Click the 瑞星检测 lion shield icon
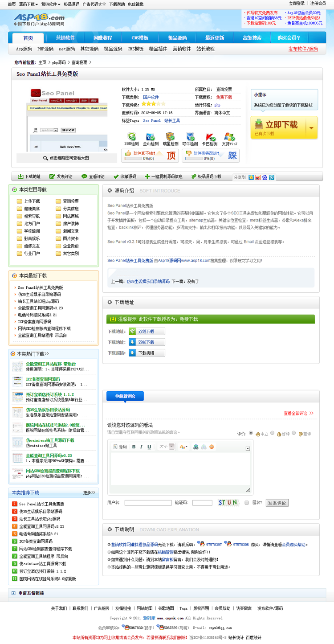 point(170,136)
